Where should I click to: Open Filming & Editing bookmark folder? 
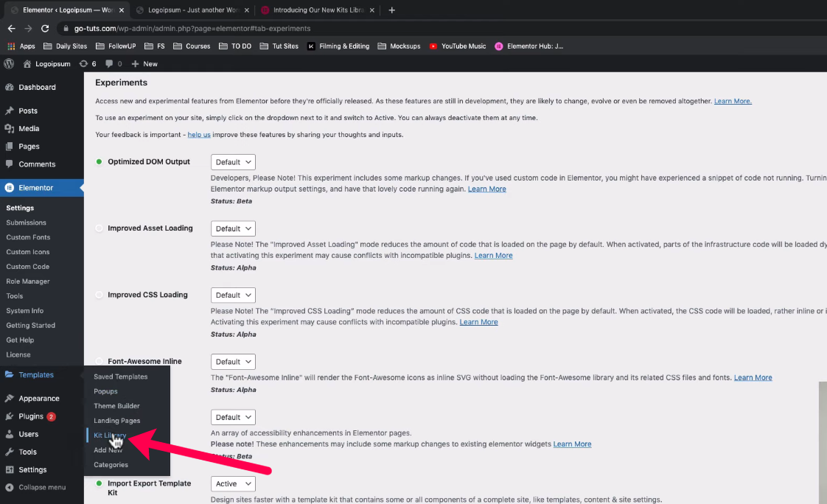coord(338,46)
